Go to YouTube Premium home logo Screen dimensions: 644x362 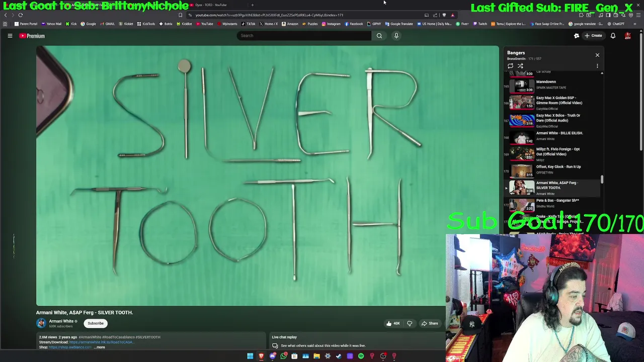(x=32, y=36)
